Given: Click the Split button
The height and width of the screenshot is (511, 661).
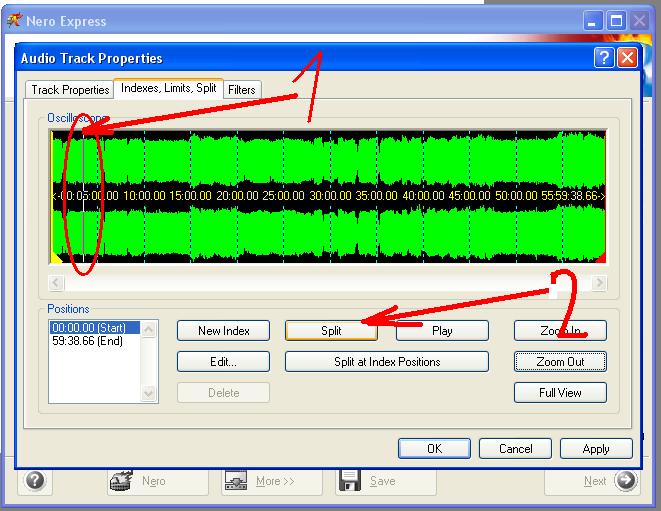Looking at the screenshot, I should pyautogui.click(x=331, y=331).
